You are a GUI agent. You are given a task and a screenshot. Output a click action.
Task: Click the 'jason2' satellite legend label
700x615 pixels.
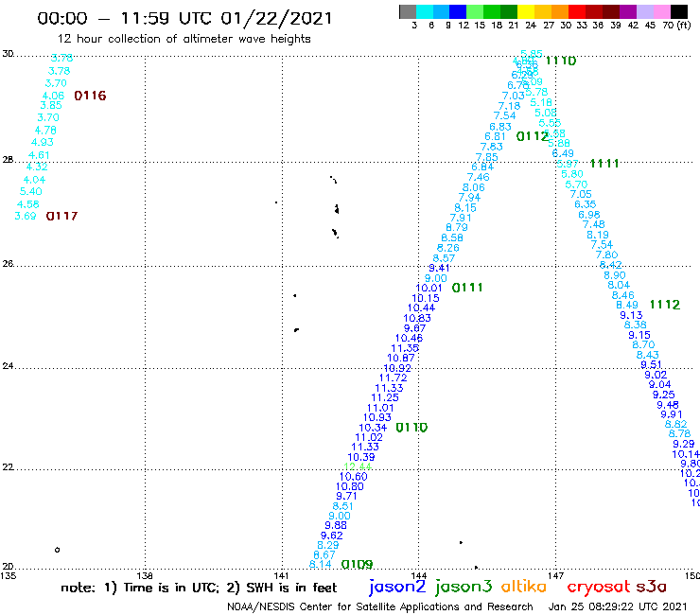tap(397, 587)
